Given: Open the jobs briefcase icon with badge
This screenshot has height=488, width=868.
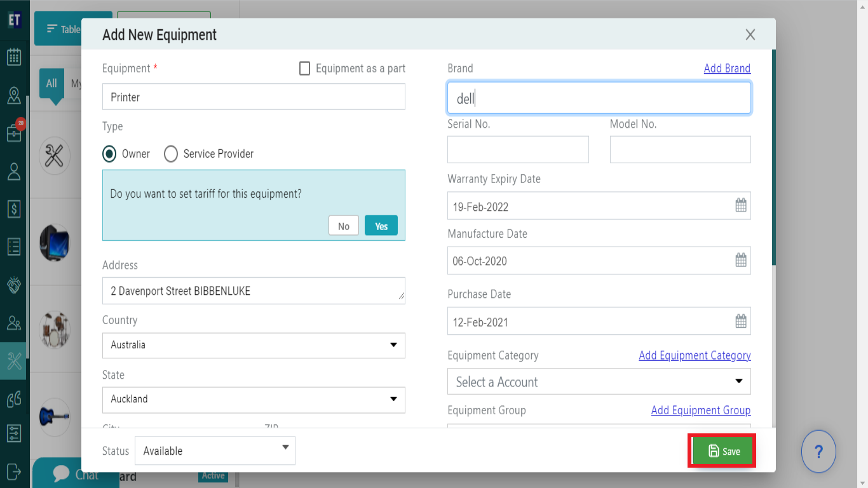Looking at the screenshot, I should pos(14,133).
